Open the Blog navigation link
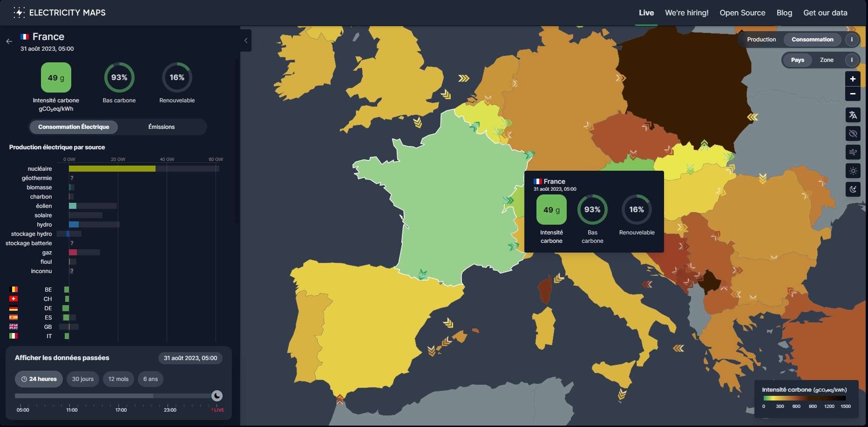Image resolution: width=868 pixels, height=427 pixels. pos(784,13)
